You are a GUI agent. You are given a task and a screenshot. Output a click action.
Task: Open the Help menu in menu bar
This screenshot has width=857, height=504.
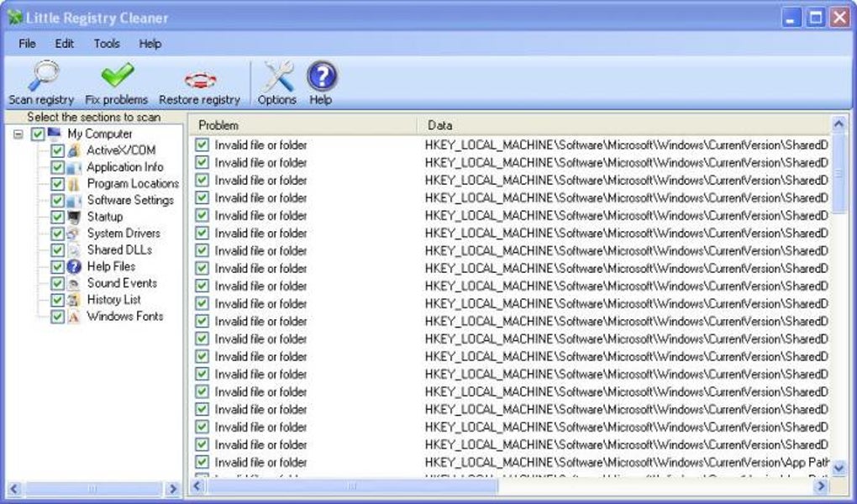[150, 44]
